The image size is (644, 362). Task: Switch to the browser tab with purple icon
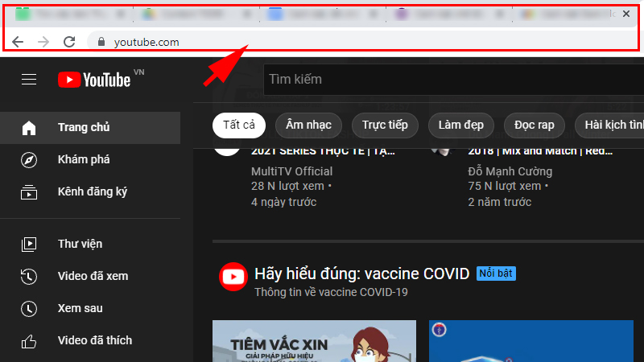[449, 14]
